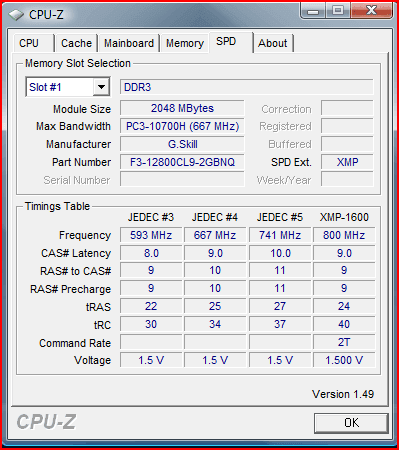Click XMP-1600 tRAS value 24
This screenshot has height=450, width=399.
344,306
